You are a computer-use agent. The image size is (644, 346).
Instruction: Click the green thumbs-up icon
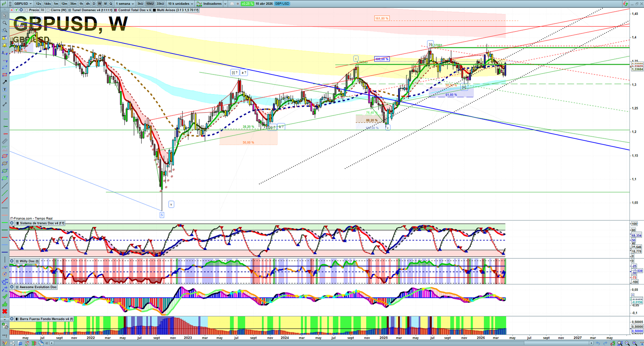[x=4, y=304]
